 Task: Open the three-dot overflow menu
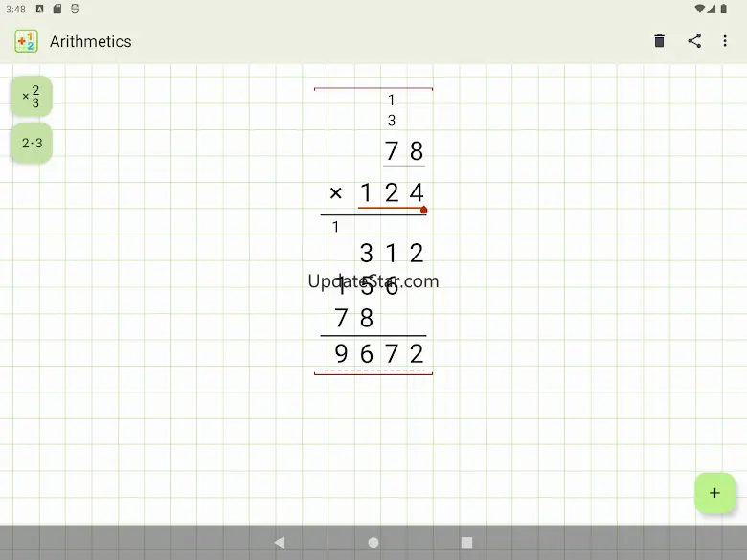click(x=725, y=41)
